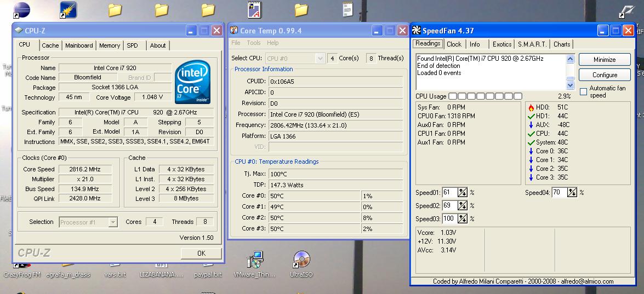Open the Cache tab in CPU-Z
The image size is (644, 294).
[50, 45]
